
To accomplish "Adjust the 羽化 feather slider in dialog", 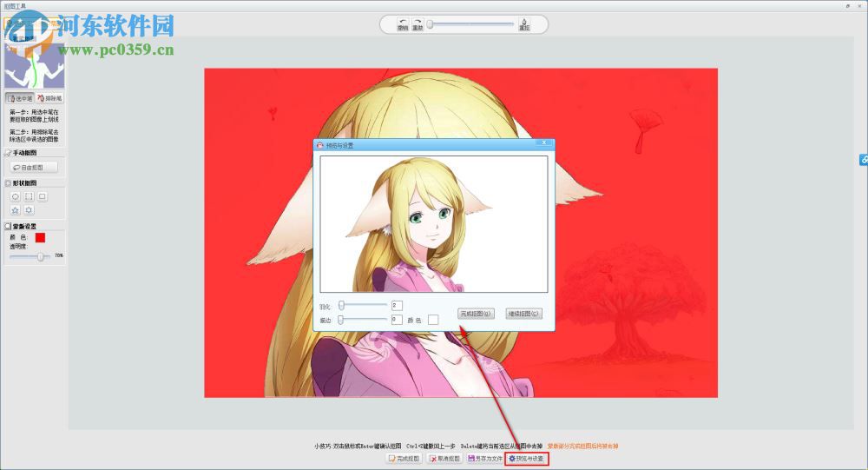I will (x=363, y=306).
